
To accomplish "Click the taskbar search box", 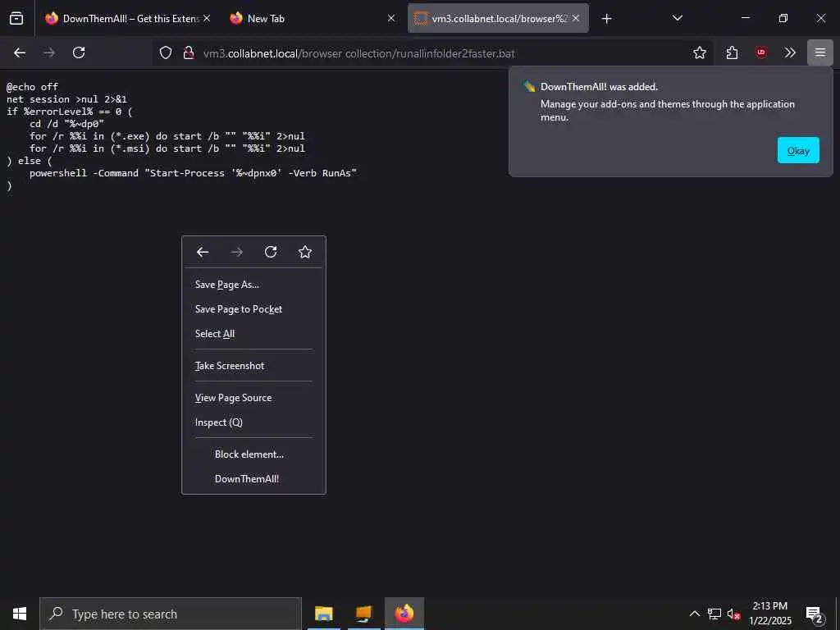I will click(171, 614).
